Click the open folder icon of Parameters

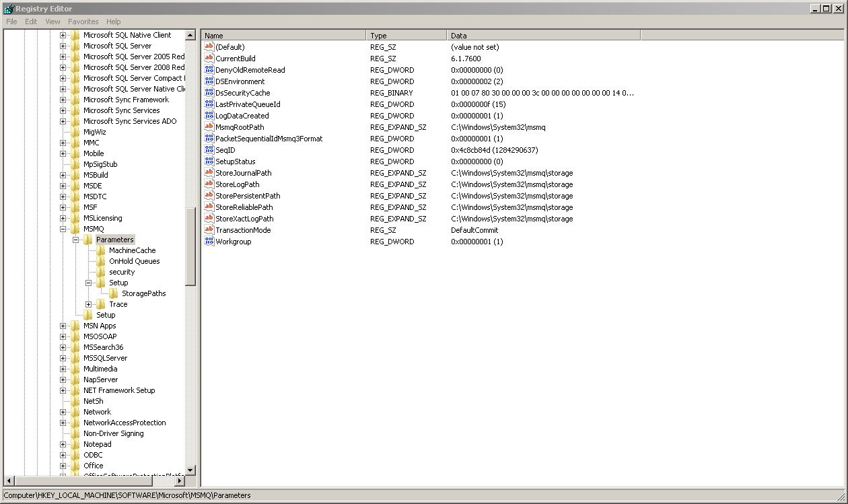[x=88, y=240]
